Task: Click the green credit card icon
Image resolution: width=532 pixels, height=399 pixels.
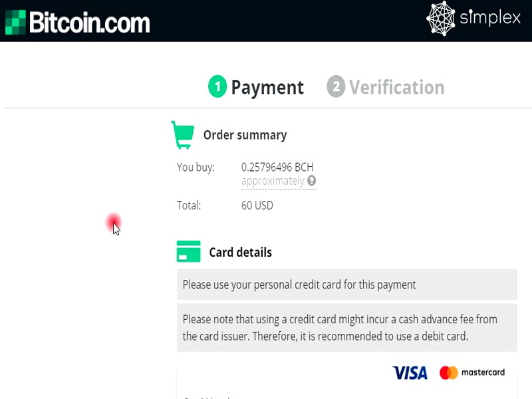Action: tap(189, 252)
